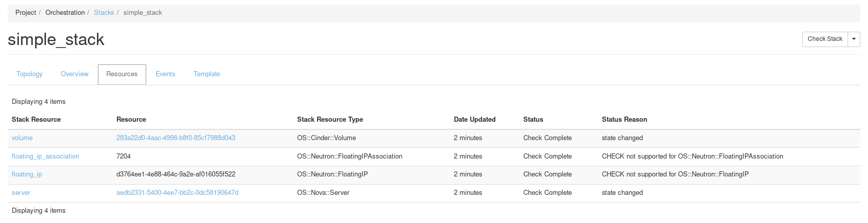Open volume ID link starting with 283a22d0

176,138
